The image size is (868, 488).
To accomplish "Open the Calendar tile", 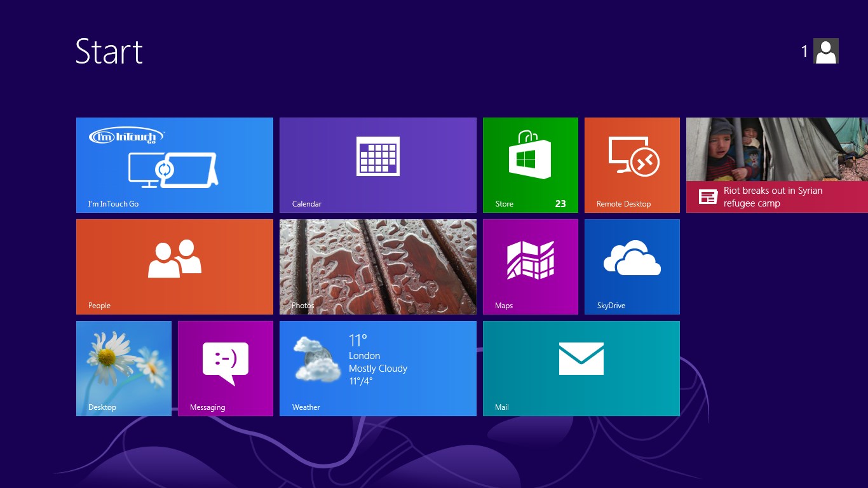I will (x=378, y=165).
